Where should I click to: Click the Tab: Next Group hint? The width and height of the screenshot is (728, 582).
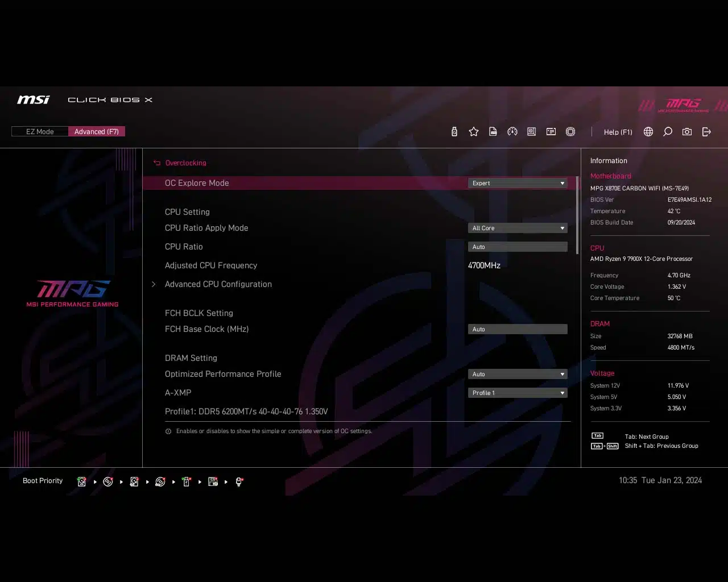(x=647, y=436)
